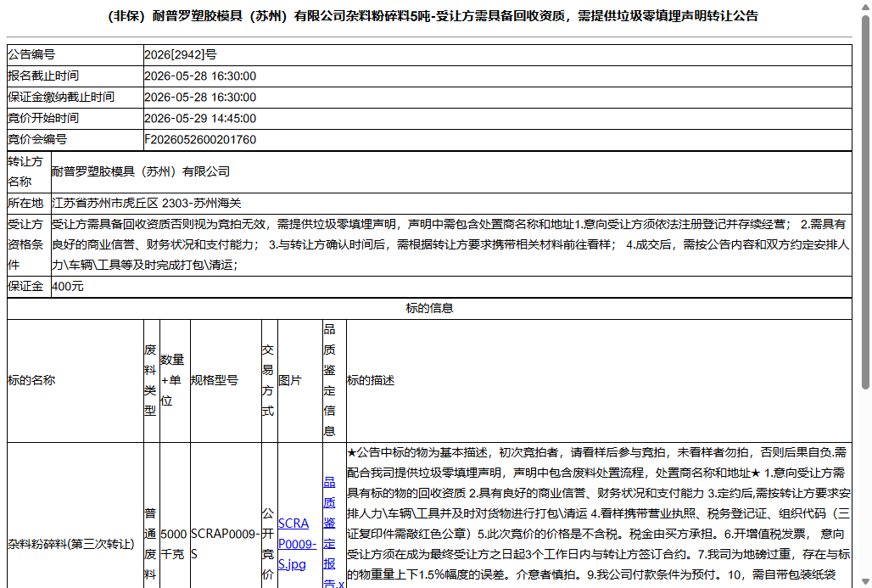Click bidding start time 2026-05-29 14:45:00
The width and height of the screenshot is (872, 588).
pos(200,119)
